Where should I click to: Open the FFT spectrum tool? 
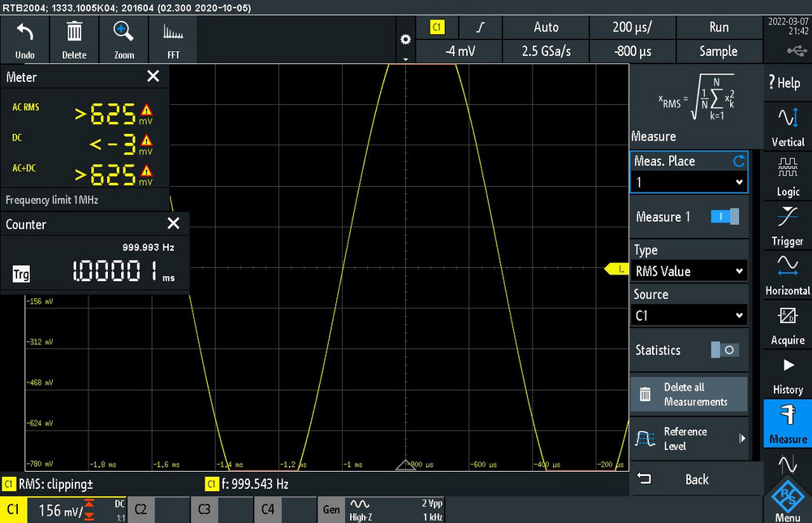point(173,32)
